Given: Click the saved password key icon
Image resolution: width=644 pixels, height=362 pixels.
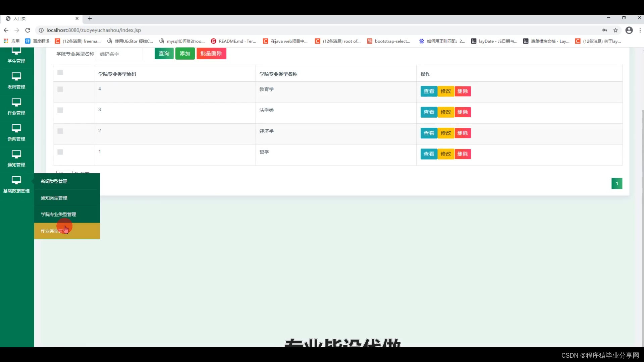Looking at the screenshot, I should [x=604, y=30].
